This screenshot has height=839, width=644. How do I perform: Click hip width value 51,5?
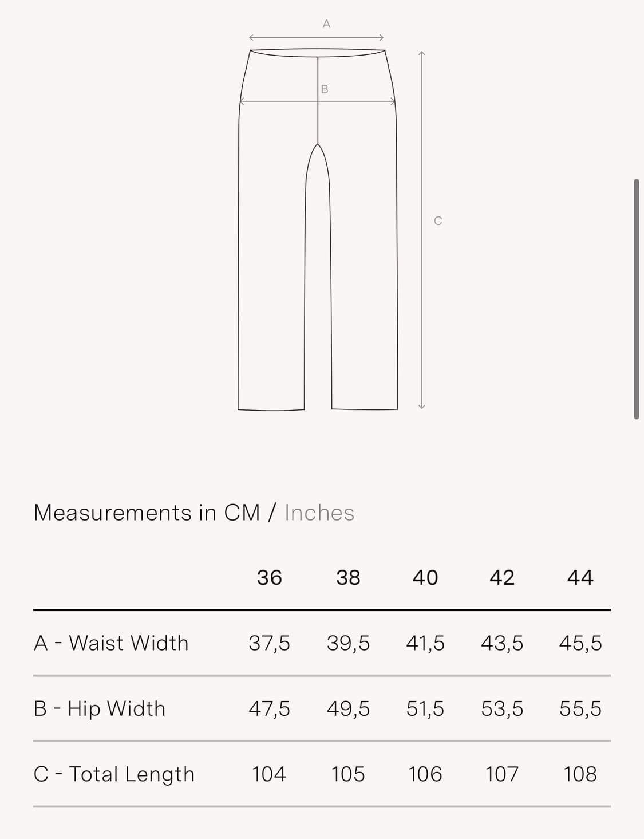(425, 709)
